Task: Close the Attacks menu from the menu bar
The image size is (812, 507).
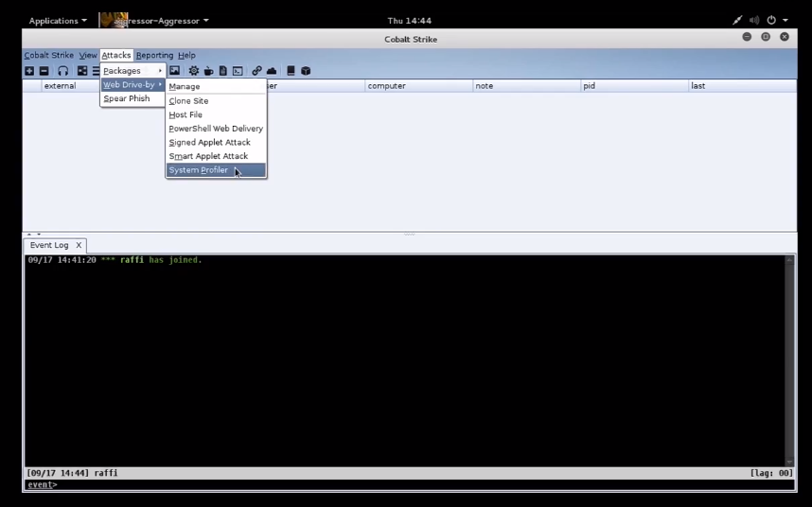Action: click(x=116, y=55)
